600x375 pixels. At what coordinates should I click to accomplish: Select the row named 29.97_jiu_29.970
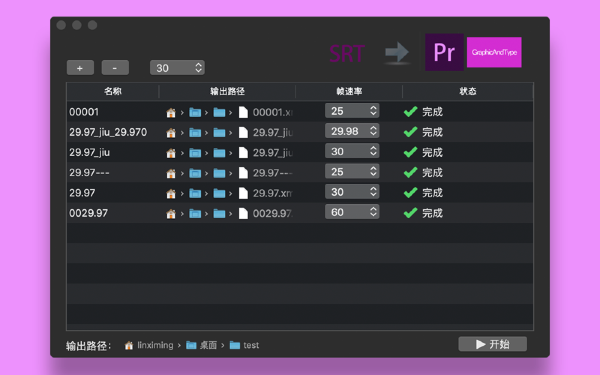(300, 132)
